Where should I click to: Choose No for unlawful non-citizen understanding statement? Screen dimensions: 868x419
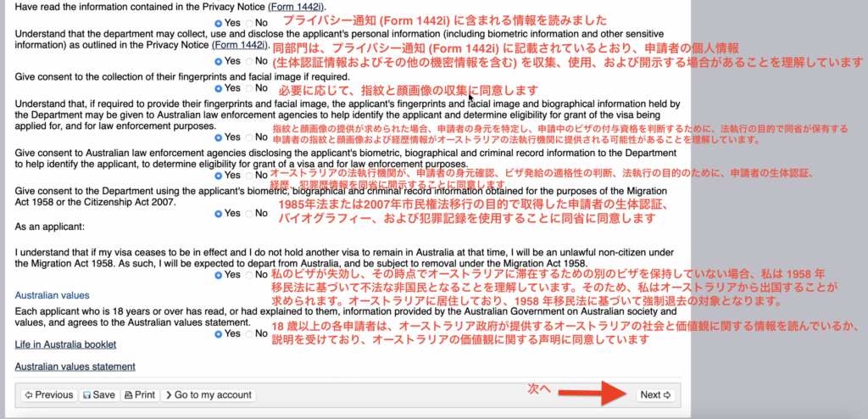249,275
